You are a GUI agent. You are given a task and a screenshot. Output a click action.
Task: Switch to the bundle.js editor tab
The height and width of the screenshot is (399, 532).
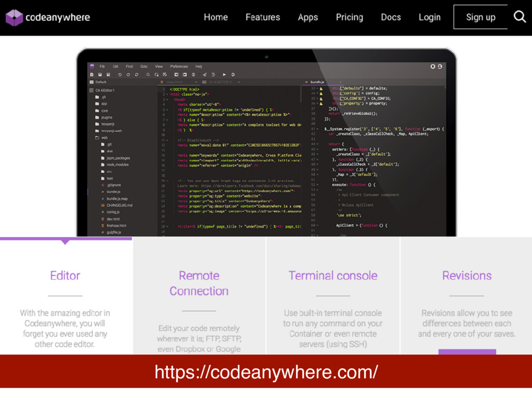coord(317,82)
